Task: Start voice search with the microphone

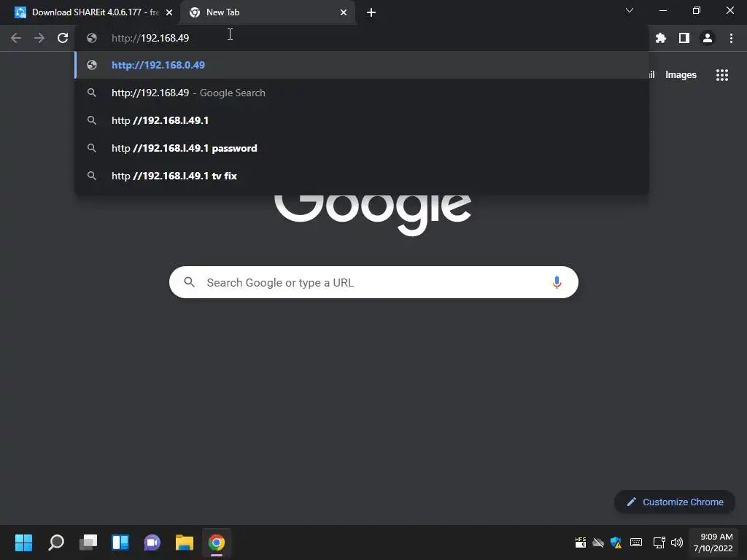Action: (557, 282)
